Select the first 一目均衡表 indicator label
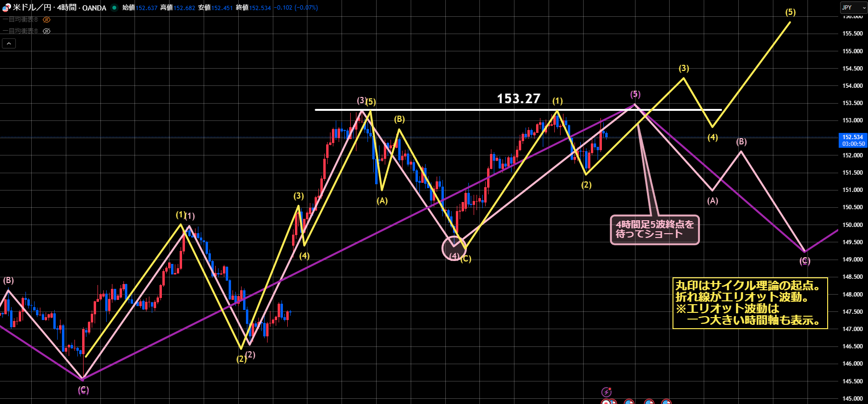 point(20,20)
